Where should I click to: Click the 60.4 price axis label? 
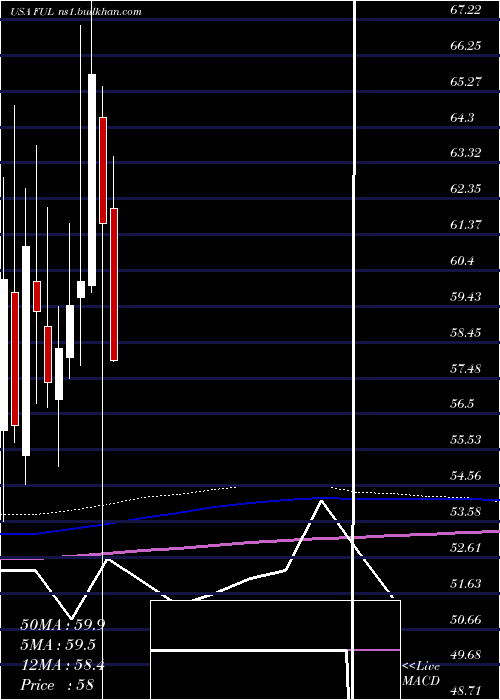click(x=462, y=261)
